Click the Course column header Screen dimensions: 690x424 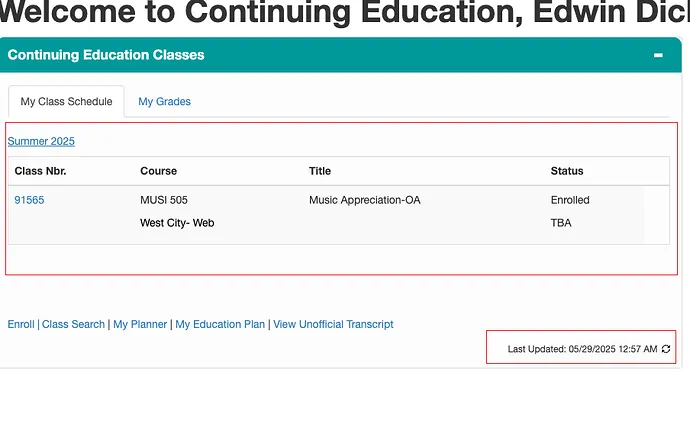coord(158,171)
